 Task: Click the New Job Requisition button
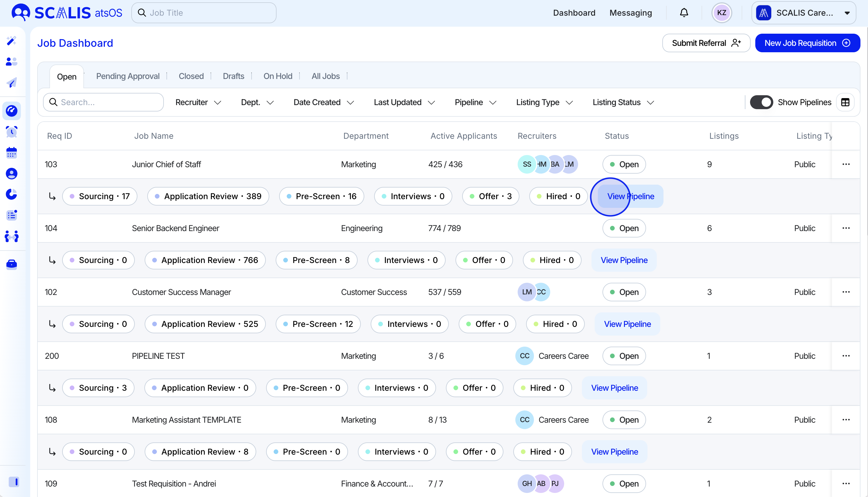point(807,43)
